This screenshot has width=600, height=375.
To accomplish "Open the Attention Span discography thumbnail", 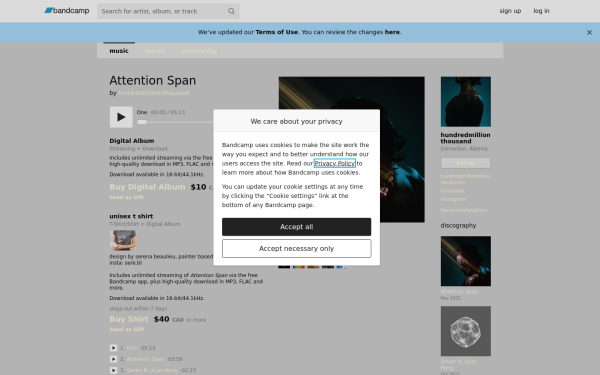I will coord(466,261).
